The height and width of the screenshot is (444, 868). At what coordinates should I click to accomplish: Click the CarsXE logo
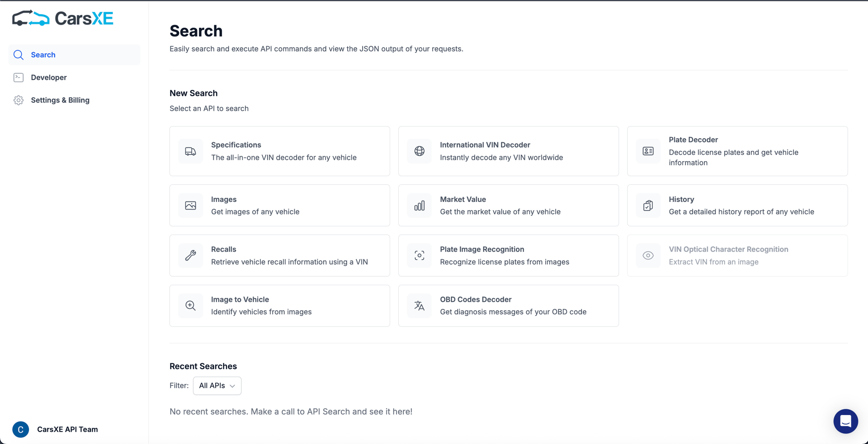(62, 18)
